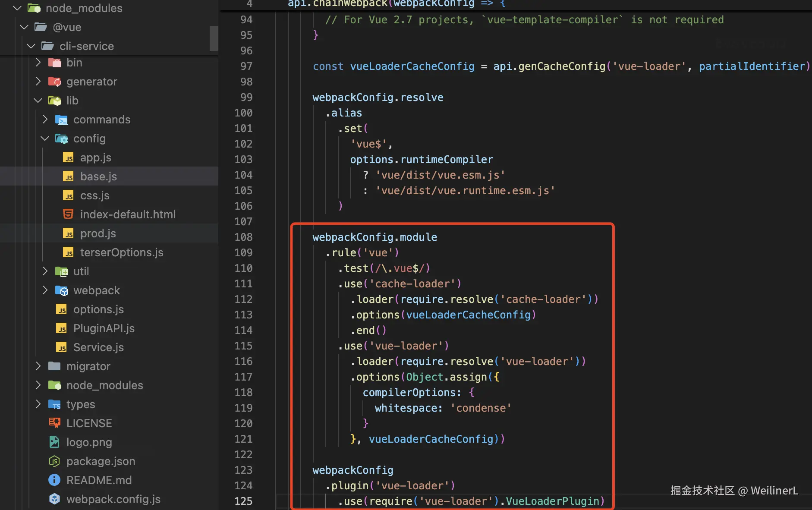This screenshot has height=510, width=812.
Task: Click the JS icon beside css.js
Action: tap(68, 195)
